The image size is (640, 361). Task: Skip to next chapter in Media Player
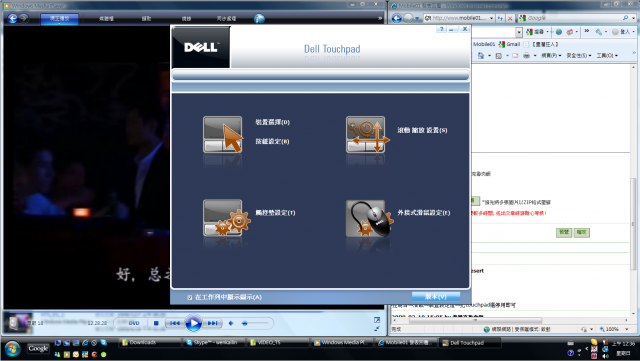pyautogui.click(x=213, y=323)
